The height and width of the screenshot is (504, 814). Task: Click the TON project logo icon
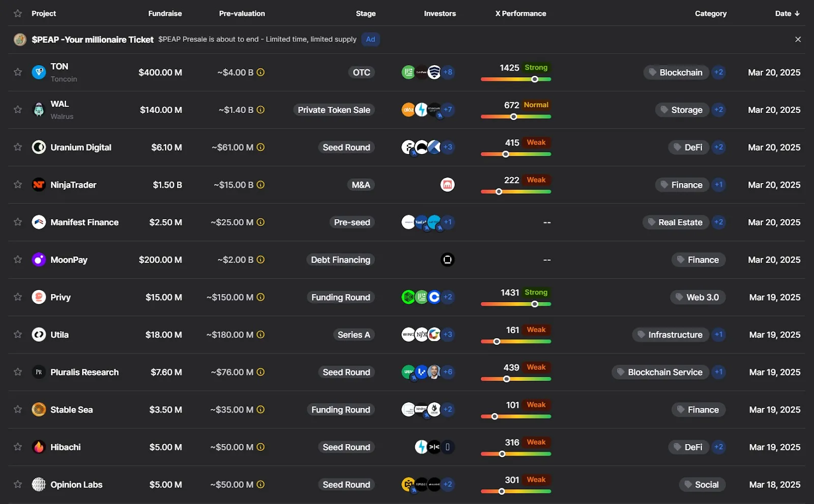(x=39, y=72)
